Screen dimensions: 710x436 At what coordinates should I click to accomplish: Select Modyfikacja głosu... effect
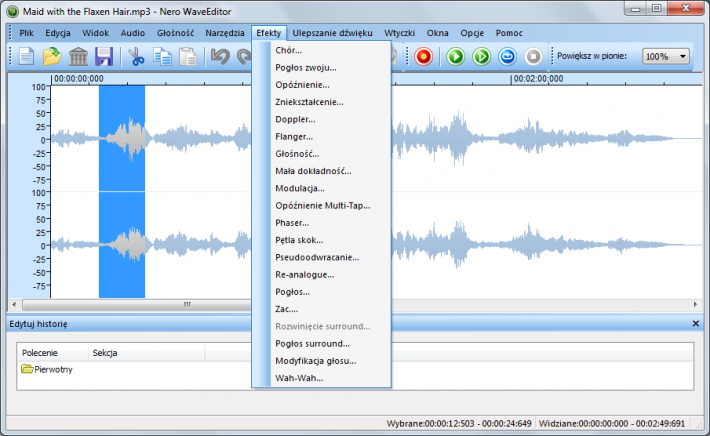[x=321, y=360]
